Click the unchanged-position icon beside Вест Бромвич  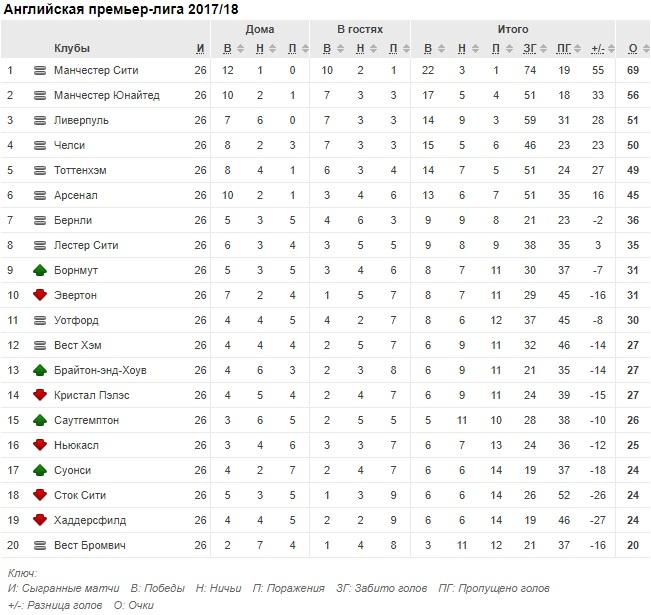(x=40, y=545)
